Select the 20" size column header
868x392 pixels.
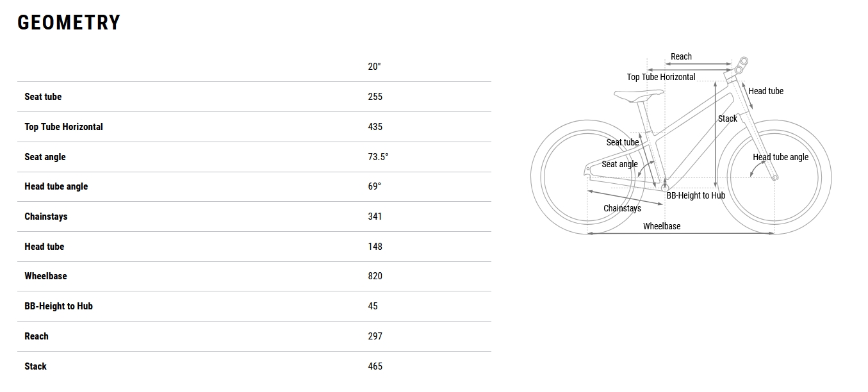click(x=374, y=67)
